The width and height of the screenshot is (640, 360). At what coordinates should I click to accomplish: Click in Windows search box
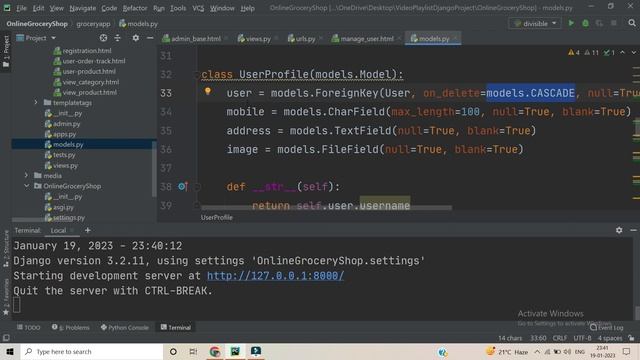(x=92, y=351)
